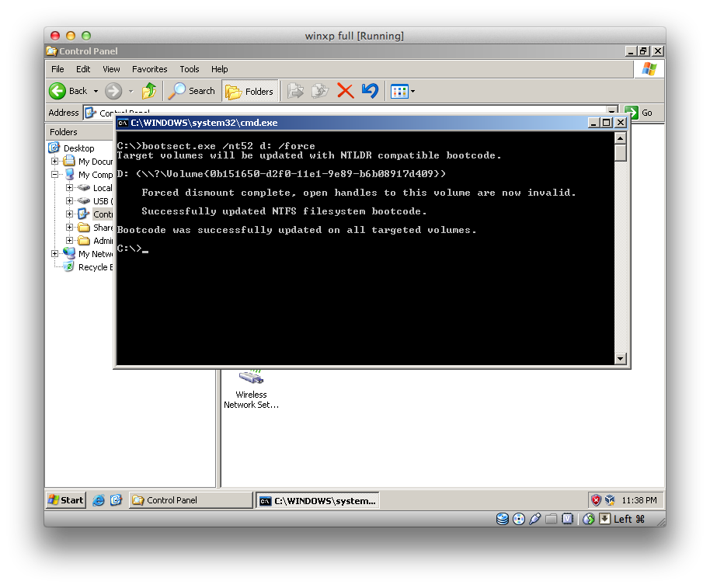Click cmd window scrollbar down arrow
710x588 pixels.
point(621,359)
